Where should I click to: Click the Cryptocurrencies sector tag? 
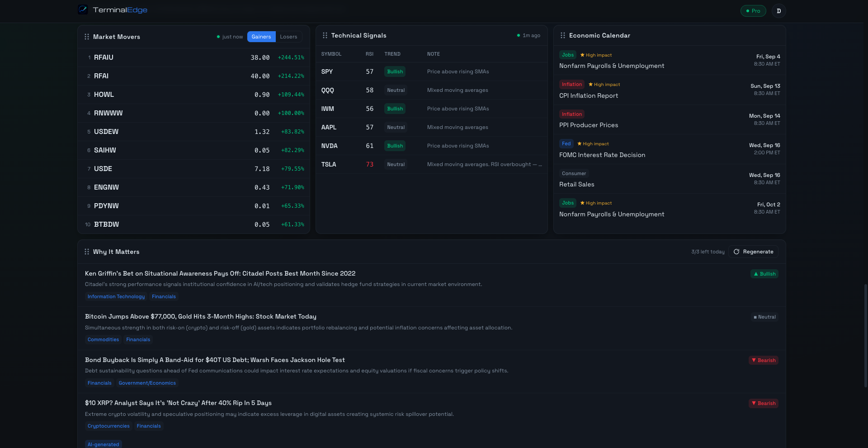point(108,426)
